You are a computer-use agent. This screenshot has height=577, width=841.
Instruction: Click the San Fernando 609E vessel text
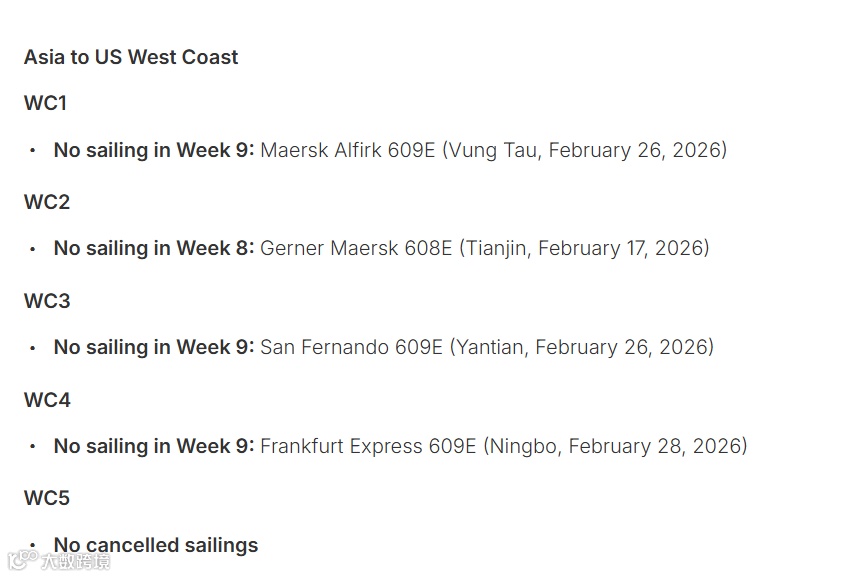point(351,347)
